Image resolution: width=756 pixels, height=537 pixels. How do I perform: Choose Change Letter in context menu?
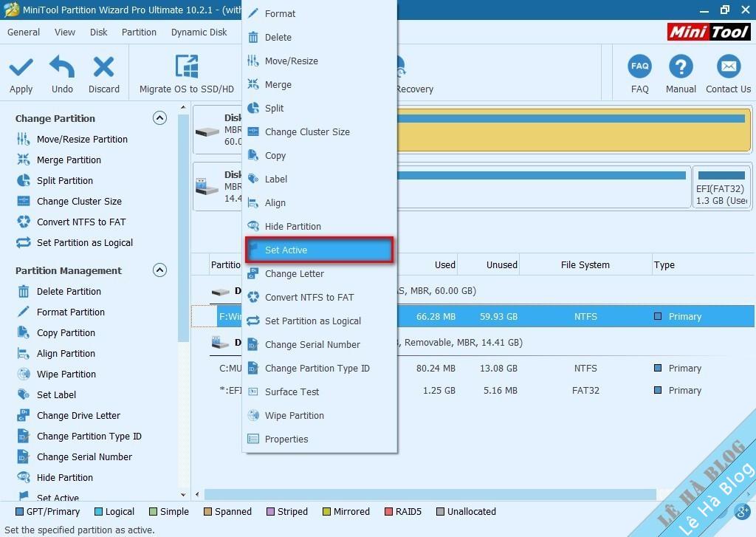click(319, 274)
